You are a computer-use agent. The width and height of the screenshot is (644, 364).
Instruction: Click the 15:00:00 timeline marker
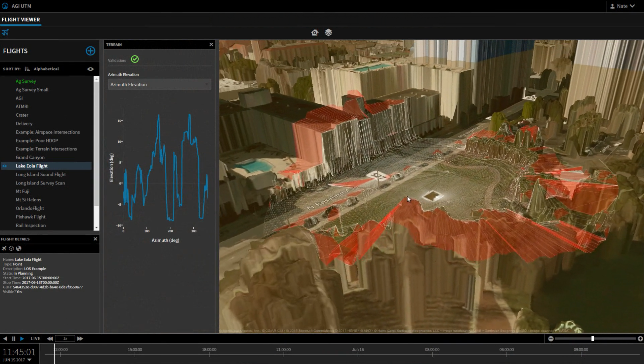coord(135,350)
